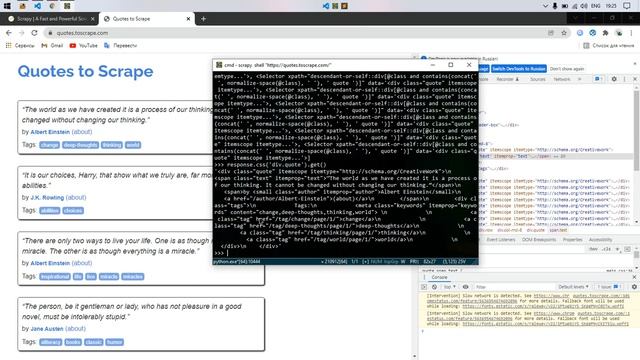
Task: Click the 'deep-thoughts' tag
Action: coord(80,145)
